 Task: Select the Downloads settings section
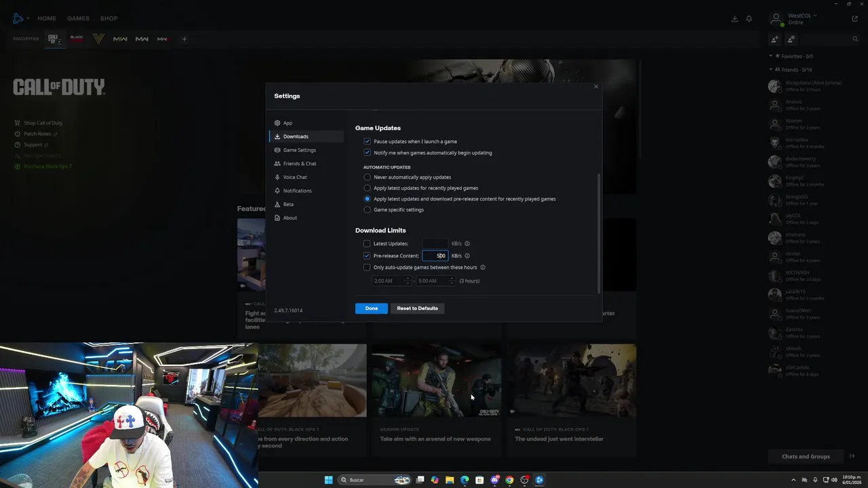click(306, 136)
